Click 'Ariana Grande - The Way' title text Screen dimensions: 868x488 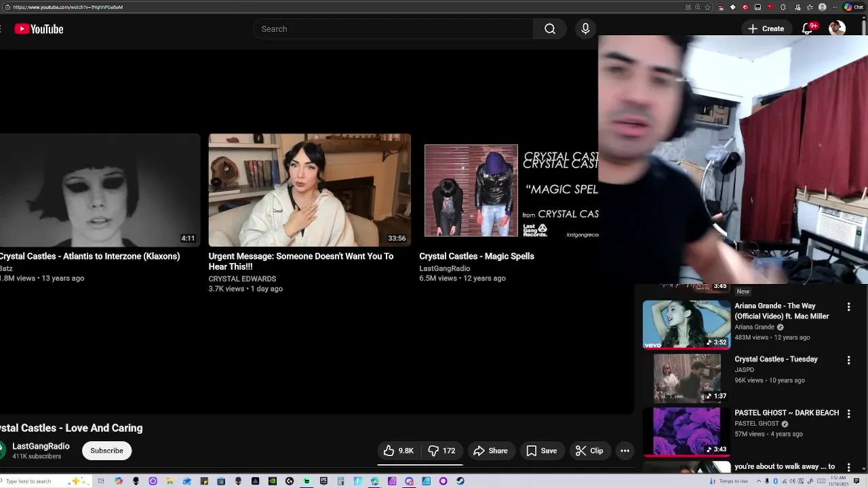pos(782,311)
